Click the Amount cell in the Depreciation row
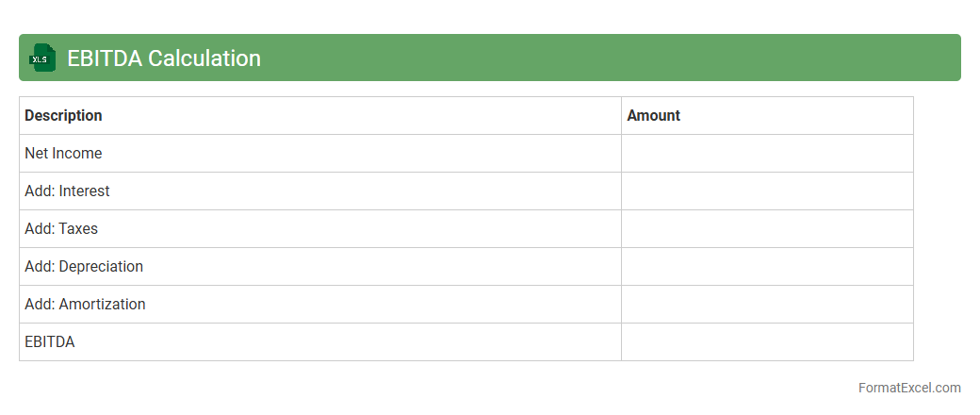This screenshot has width=980, height=415. (x=767, y=267)
